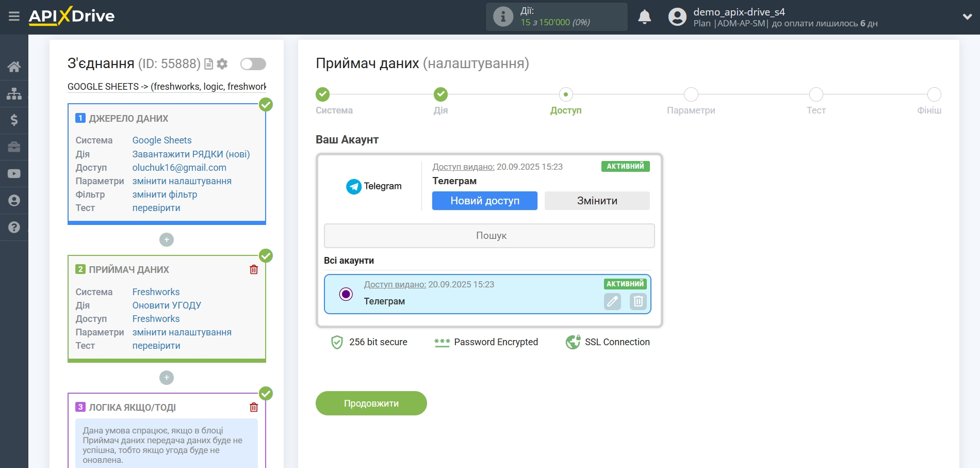980x468 pixels.
Task: Click the connection settings gear icon
Action: pyautogui.click(x=222, y=64)
